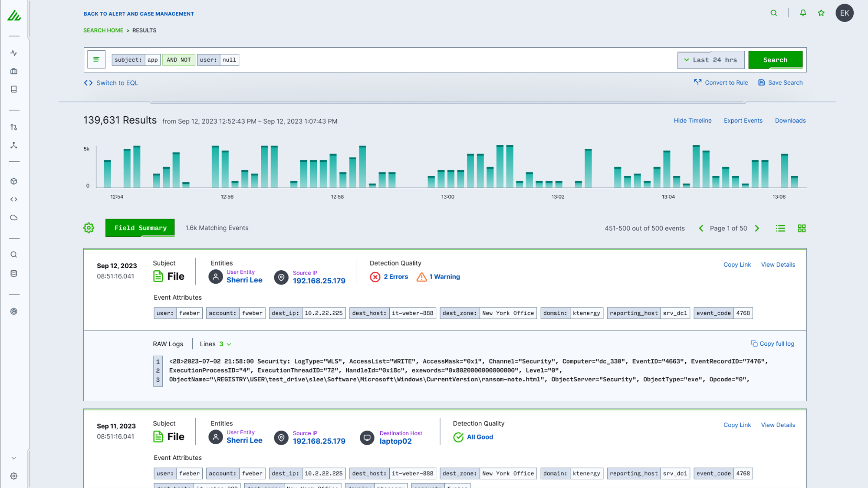Select the Field Summary tab
This screenshot has width=868, height=488.
click(x=140, y=228)
